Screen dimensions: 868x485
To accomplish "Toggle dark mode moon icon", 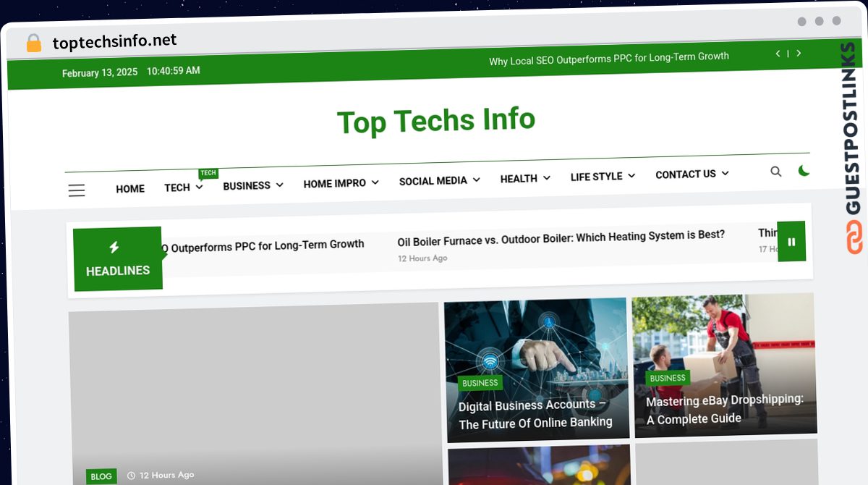I will point(804,171).
